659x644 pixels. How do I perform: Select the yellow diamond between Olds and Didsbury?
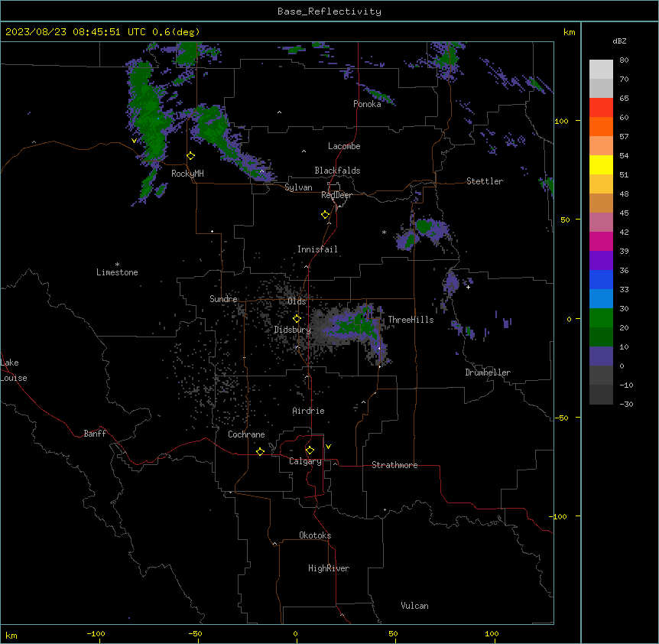[x=297, y=318]
